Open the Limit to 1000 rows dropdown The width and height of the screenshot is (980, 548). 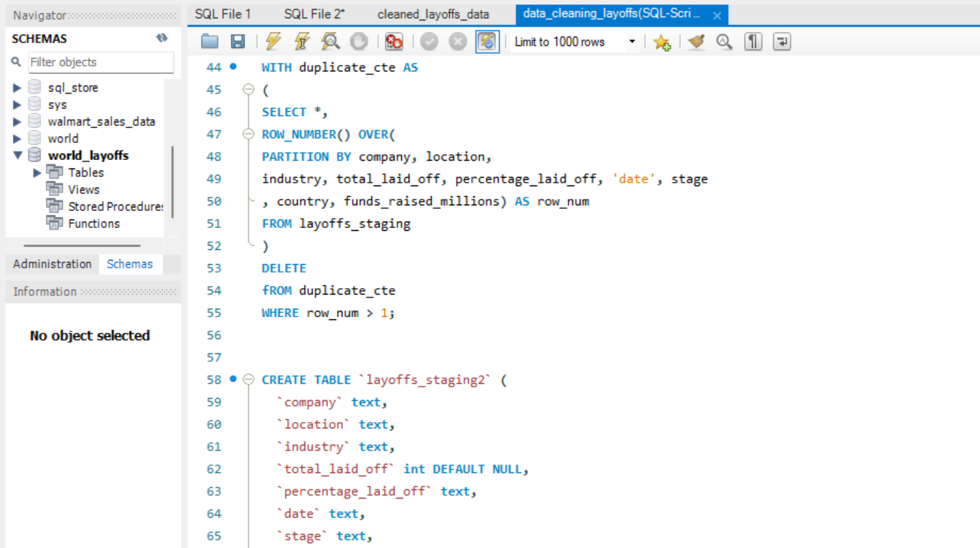(575, 42)
